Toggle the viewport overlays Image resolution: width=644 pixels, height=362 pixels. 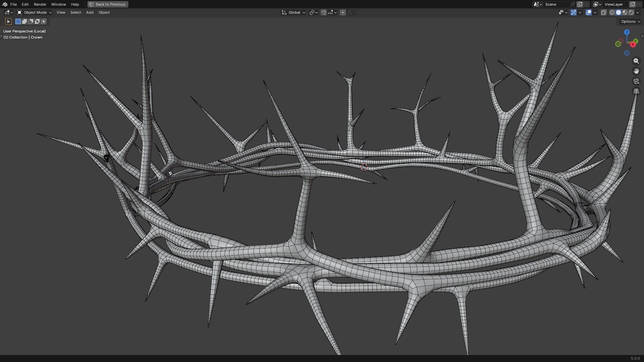(589, 12)
